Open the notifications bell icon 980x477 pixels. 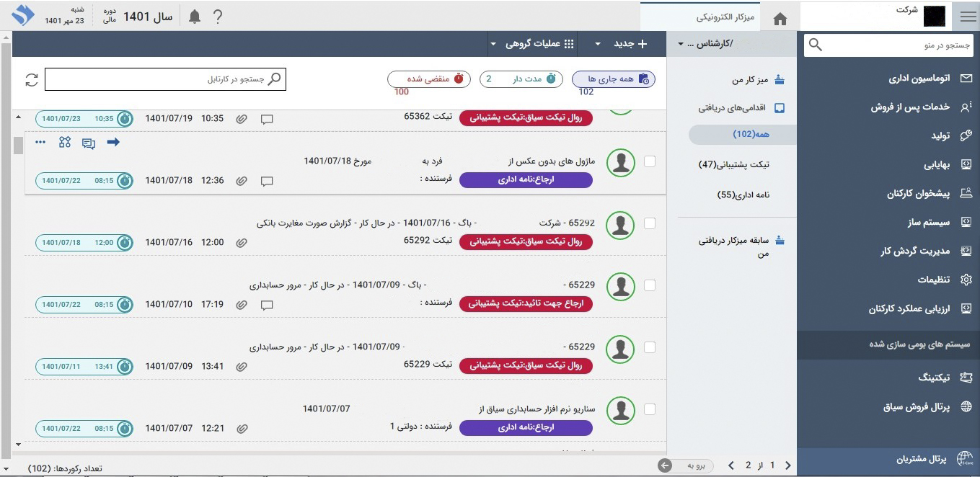[195, 17]
